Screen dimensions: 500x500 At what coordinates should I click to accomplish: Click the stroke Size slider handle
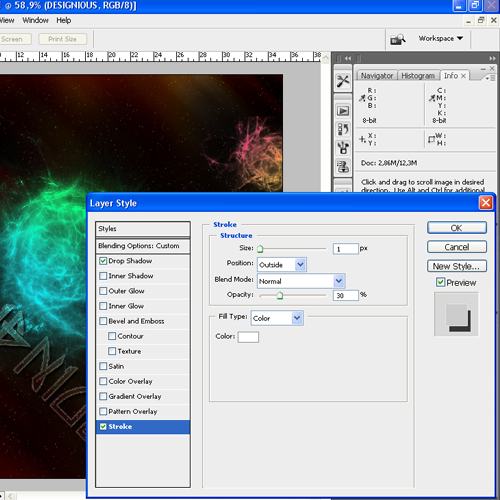tap(260, 249)
